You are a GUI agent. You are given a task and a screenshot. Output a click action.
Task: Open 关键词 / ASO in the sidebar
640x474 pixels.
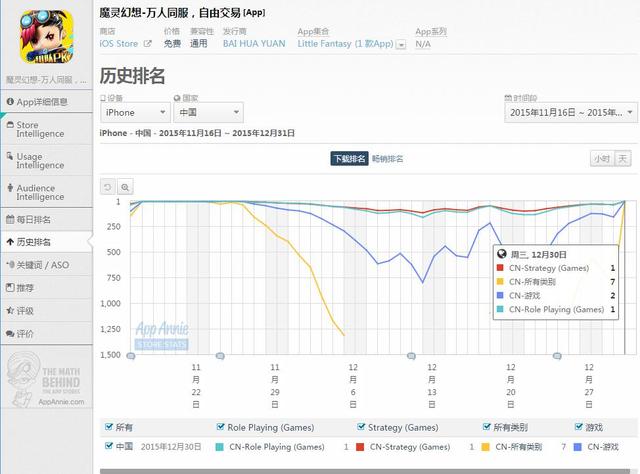[47, 265]
